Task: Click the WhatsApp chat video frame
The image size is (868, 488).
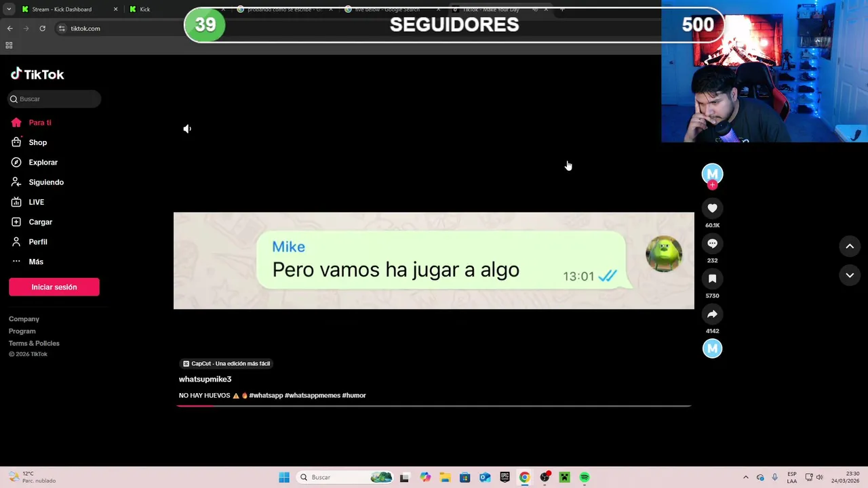Action: click(x=434, y=261)
